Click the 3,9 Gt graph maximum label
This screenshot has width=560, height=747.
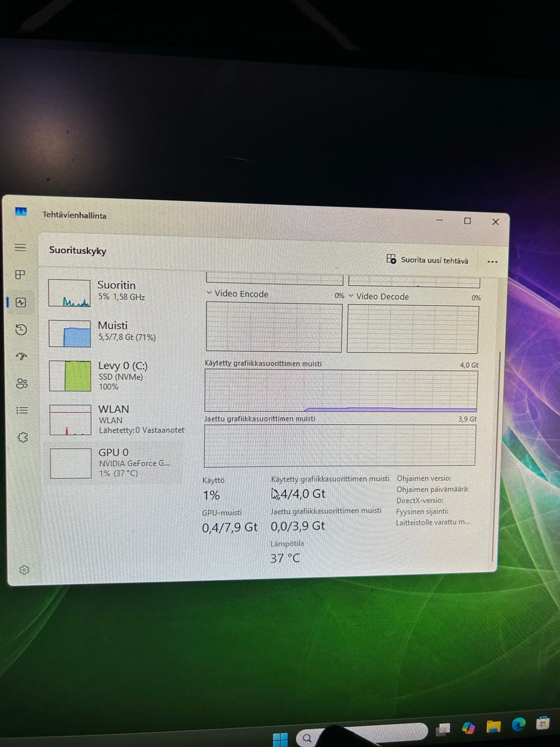point(467,419)
